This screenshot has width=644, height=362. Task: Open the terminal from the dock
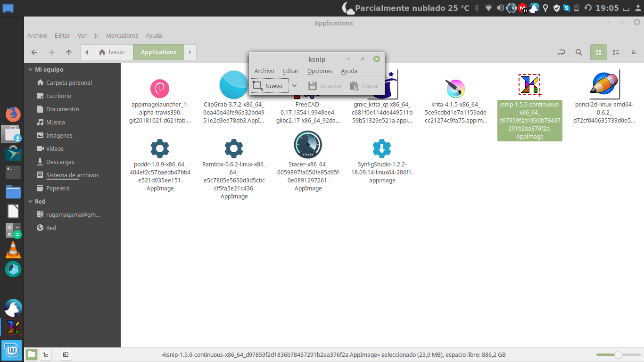pos(13,172)
